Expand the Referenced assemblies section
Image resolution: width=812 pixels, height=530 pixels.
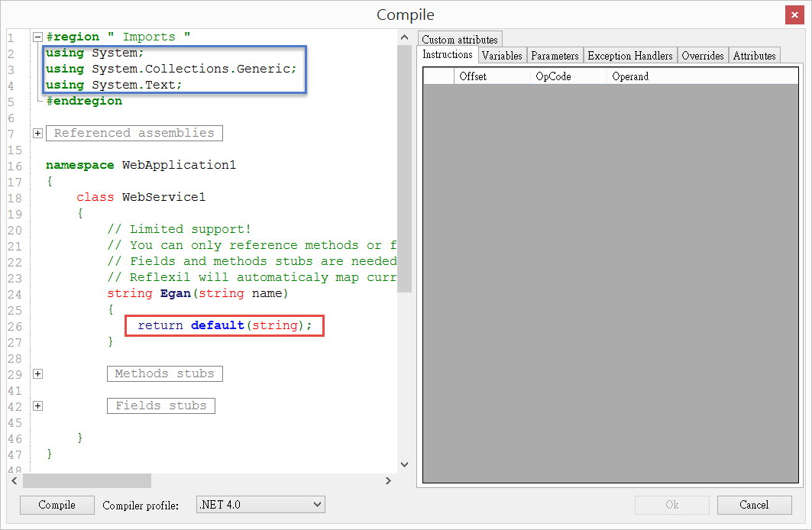click(x=37, y=133)
